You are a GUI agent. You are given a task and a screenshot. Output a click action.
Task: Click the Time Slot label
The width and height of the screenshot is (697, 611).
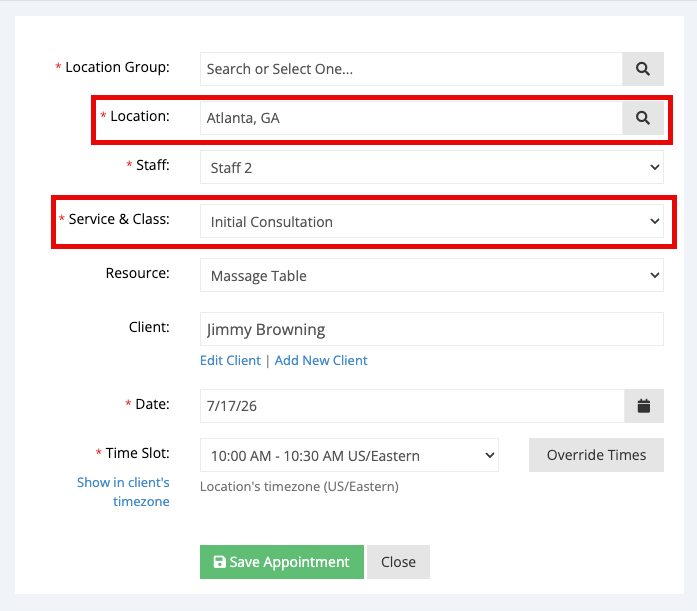137,453
